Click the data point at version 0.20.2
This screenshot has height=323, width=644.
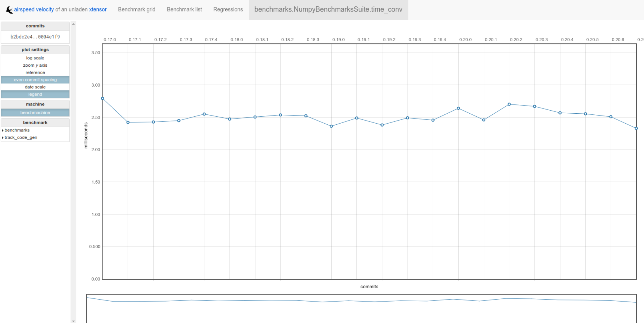(509, 104)
